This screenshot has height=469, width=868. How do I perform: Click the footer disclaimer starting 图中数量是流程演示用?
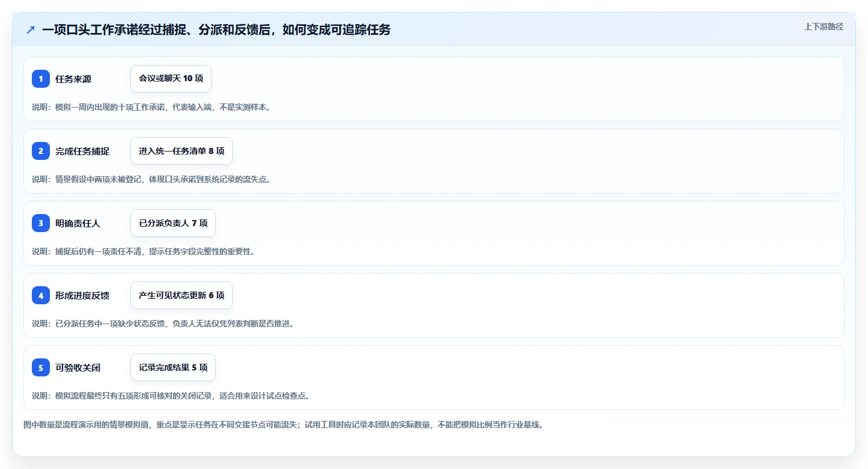(284, 425)
